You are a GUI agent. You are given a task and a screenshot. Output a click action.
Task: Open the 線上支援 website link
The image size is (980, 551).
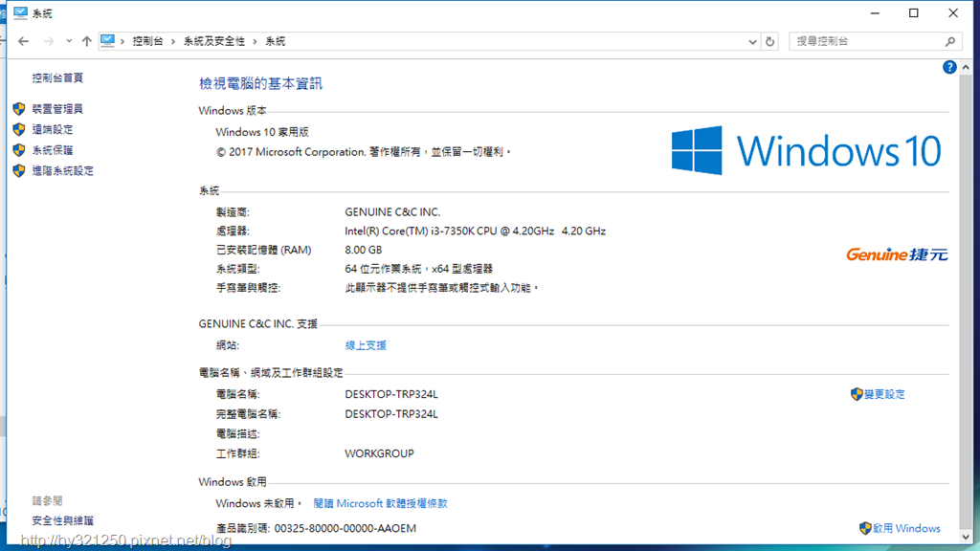pos(366,345)
